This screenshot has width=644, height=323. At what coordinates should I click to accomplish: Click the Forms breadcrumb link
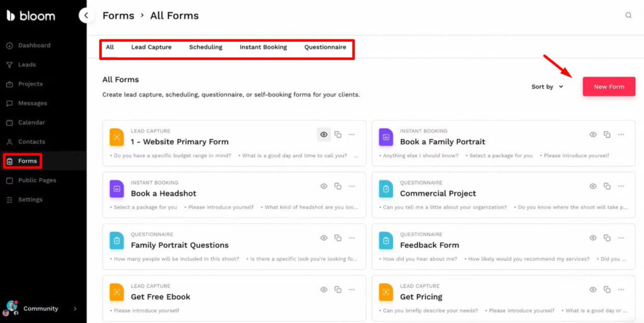click(118, 16)
